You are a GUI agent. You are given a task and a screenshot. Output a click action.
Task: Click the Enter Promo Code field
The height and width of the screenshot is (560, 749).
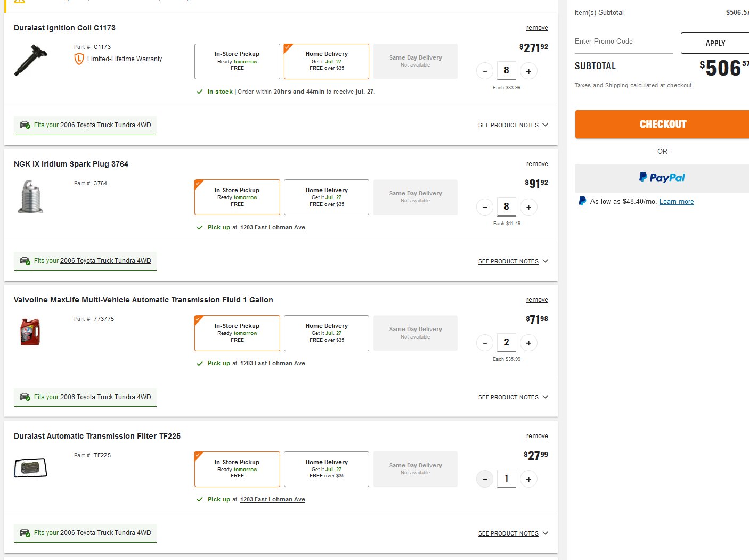click(x=624, y=43)
